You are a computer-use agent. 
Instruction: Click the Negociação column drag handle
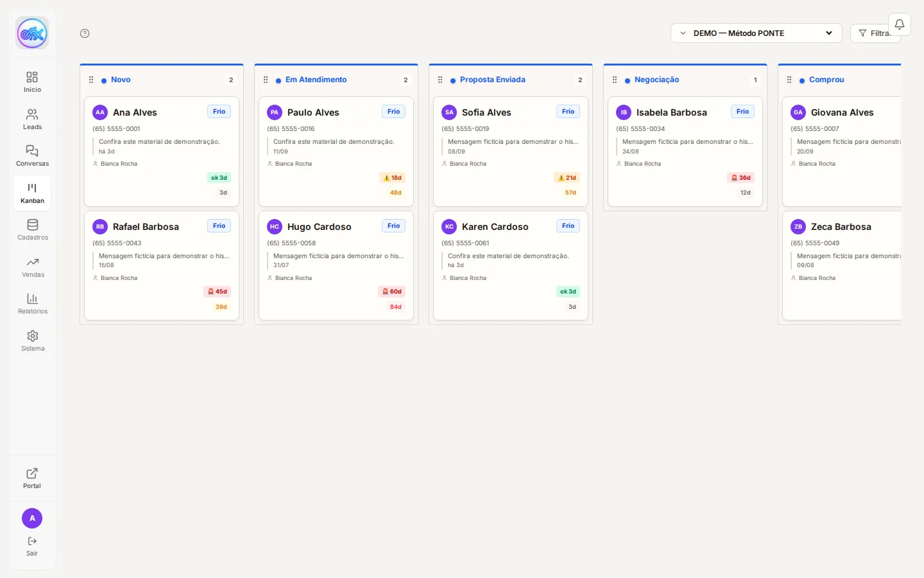[x=615, y=80]
